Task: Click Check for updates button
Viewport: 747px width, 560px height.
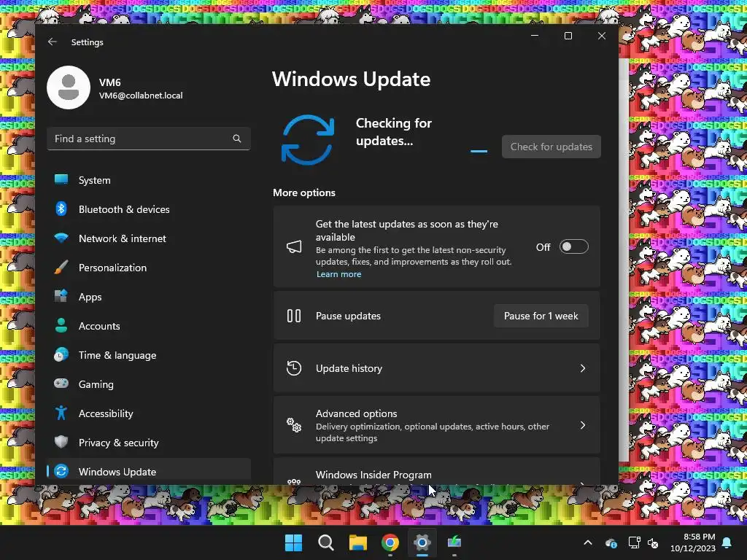Action: tap(551, 147)
